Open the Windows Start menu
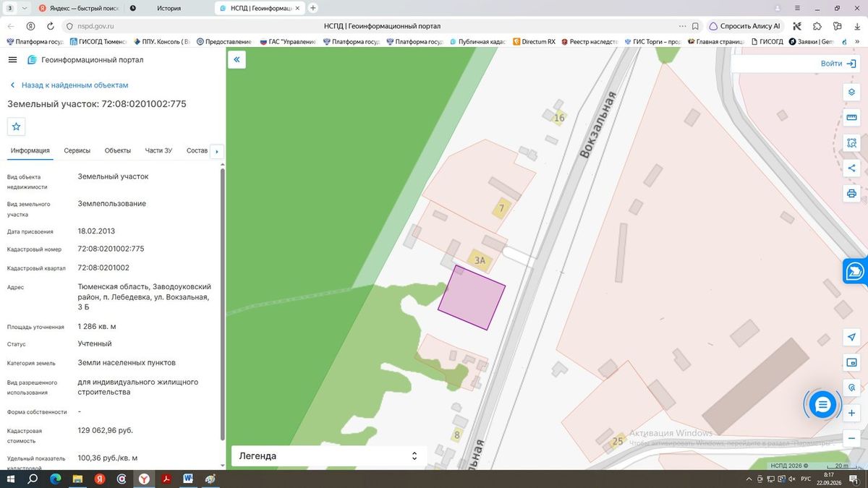Viewport: 868px width, 488px height. click(11, 479)
